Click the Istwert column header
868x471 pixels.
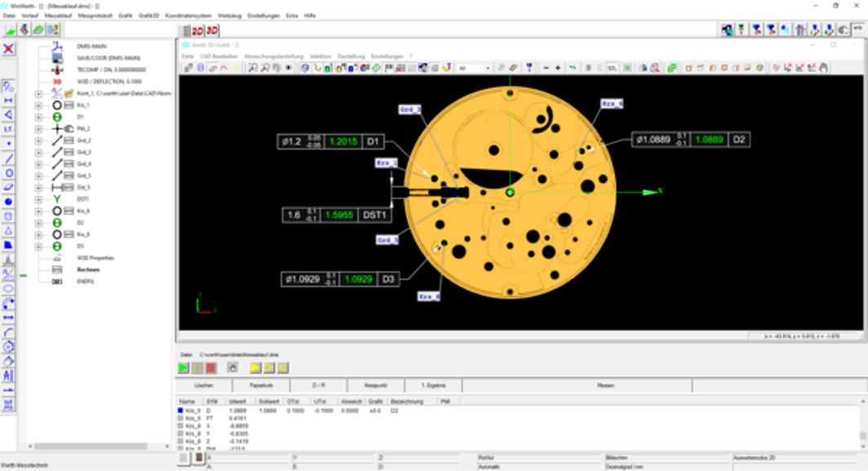coord(237,401)
